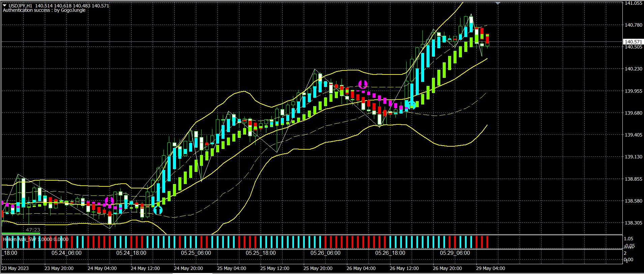Click the chart shift triangle marker at top

tap(498, 3)
